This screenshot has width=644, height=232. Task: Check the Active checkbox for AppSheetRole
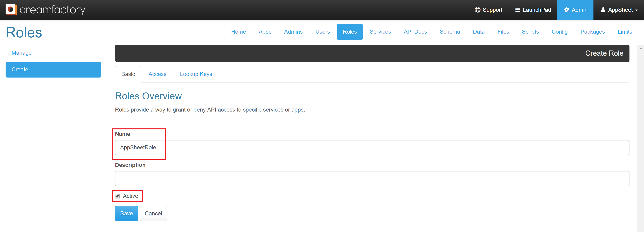pos(117,196)
